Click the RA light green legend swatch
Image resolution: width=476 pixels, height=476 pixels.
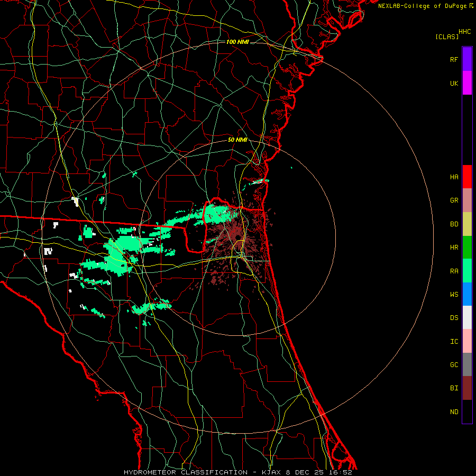coord(467,271)
